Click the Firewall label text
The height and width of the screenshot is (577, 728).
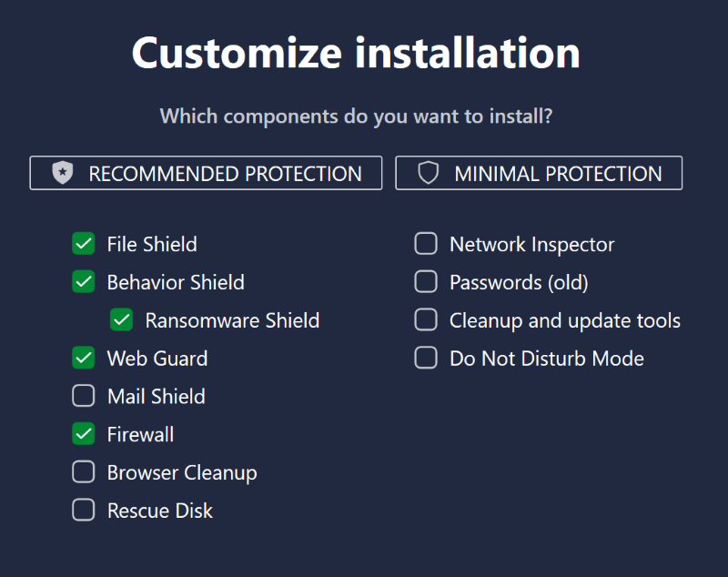pos(140,434)
